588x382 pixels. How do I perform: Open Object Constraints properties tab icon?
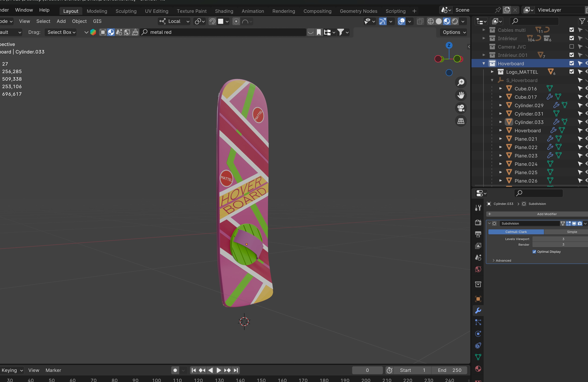(x=478, y=345)
